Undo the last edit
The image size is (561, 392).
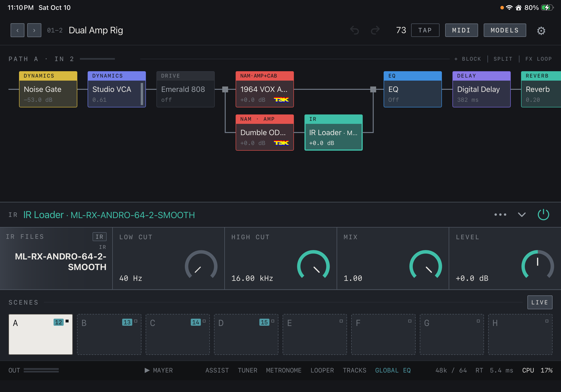[355, 30]
